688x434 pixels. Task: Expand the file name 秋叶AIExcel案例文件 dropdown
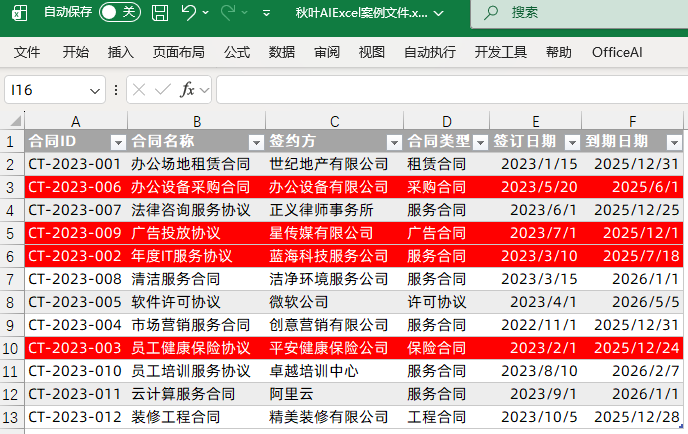pyautogui.click(x=438, y=13)
